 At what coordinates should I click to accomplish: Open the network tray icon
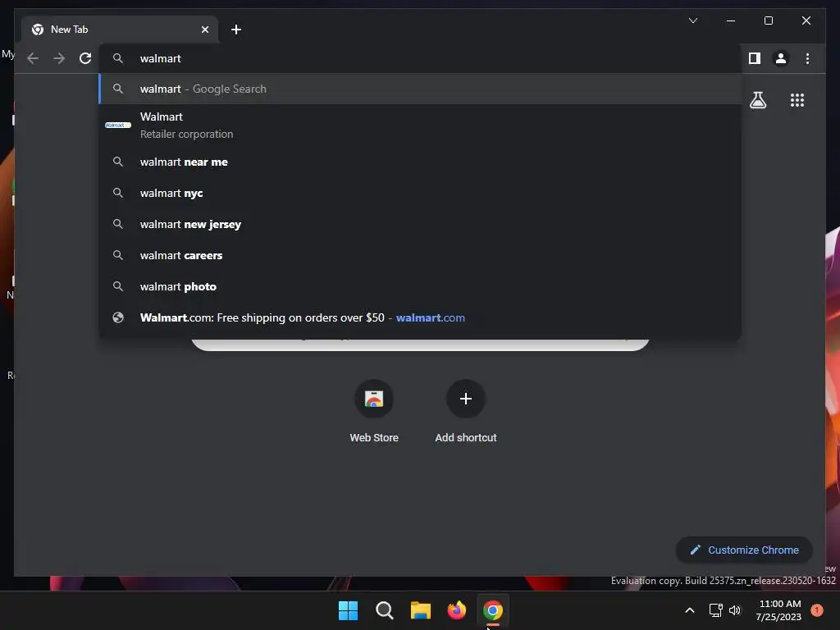[x=715, y=610]
